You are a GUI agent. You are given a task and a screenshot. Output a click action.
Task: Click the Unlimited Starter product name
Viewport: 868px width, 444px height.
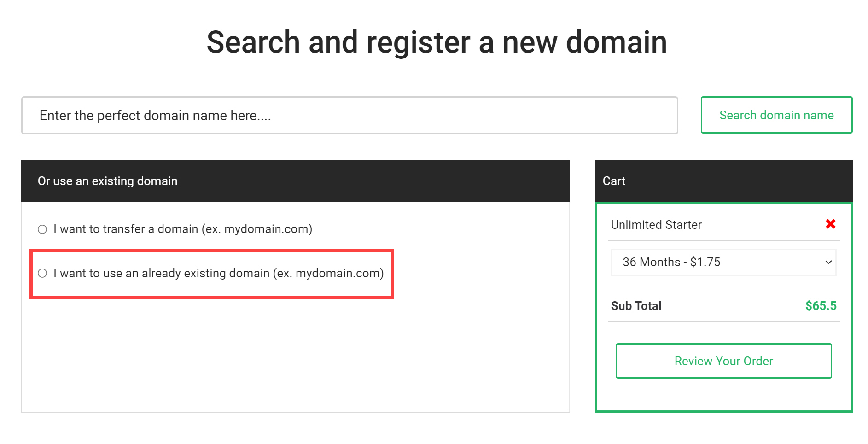[x=656, y=225]
